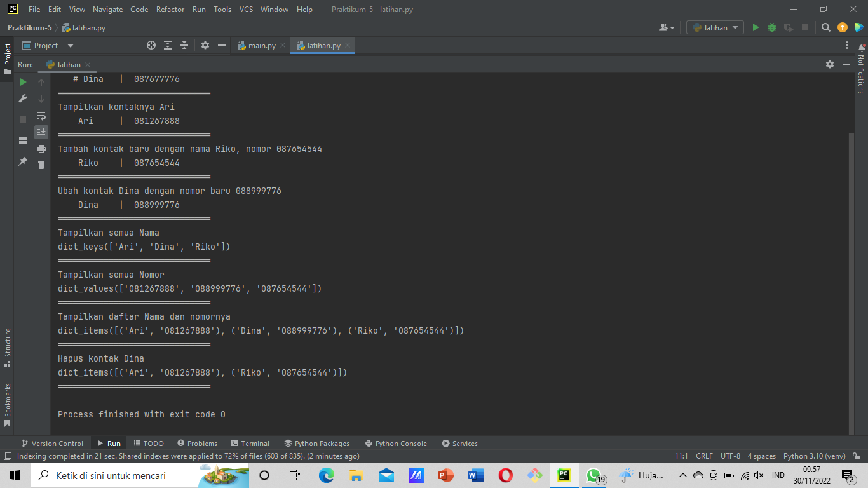Click CRLF line separator in status bar
This screenshot has height=488, width=868.
click(x=704, y=456)
